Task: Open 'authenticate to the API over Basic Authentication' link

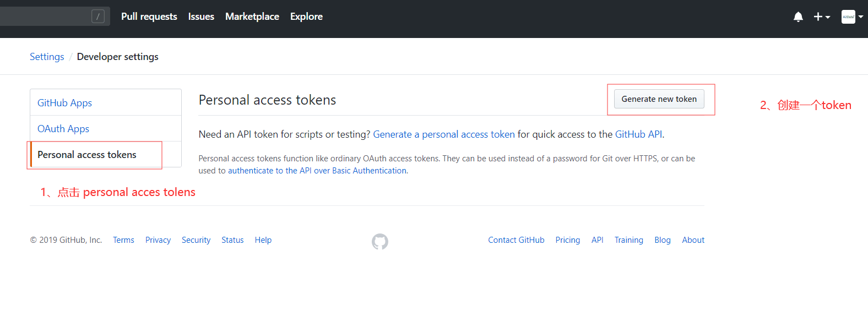Action: click(x=317, y=171)
